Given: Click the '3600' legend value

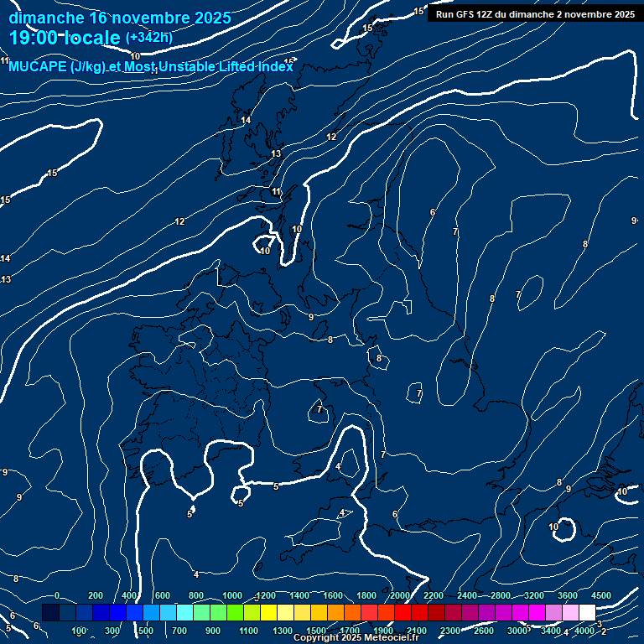Looking at the screenshot, I should [x=568, y=595].
